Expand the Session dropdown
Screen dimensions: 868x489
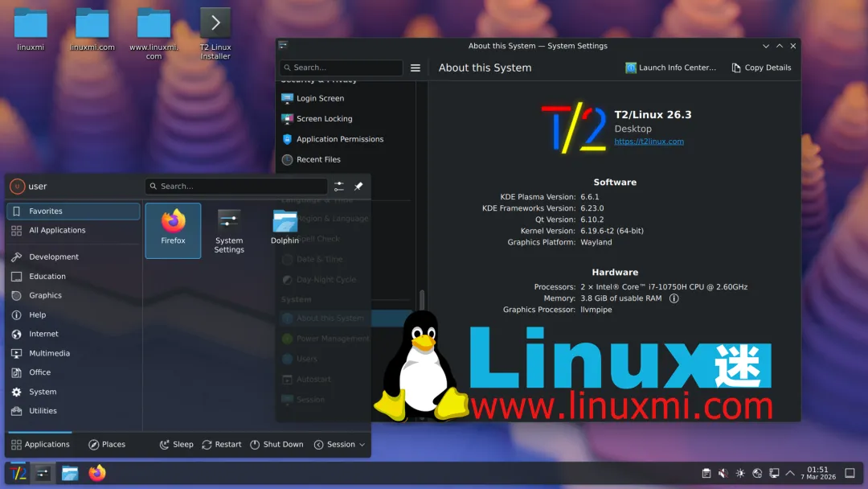point(339,444)
